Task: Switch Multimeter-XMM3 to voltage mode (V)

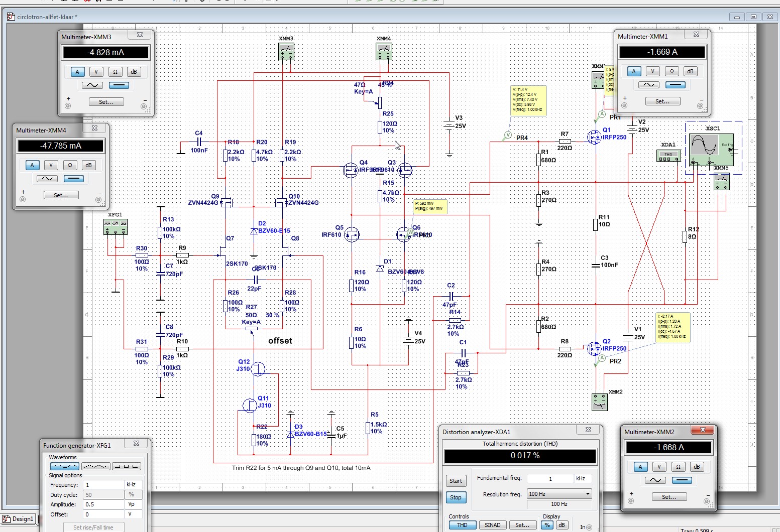Action: [x=96, y=72]
